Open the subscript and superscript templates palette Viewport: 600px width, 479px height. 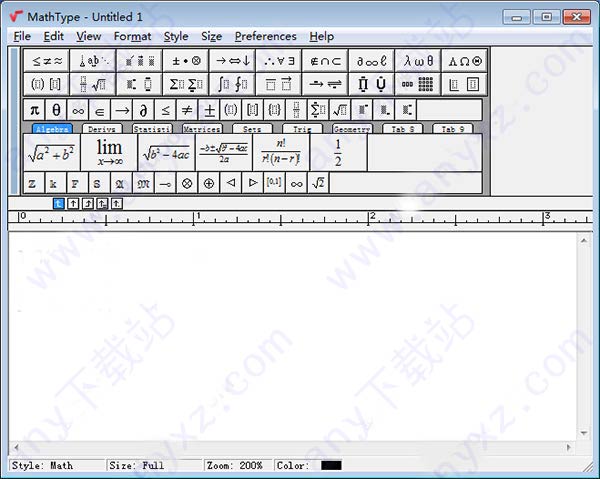pyautogui.click(x=139, y=84)
